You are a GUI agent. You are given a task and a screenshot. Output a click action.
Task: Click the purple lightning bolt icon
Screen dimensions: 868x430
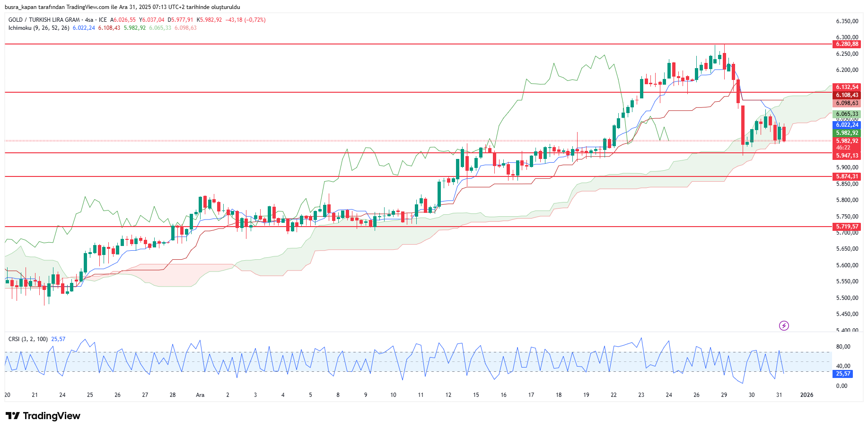coord(784,325)
